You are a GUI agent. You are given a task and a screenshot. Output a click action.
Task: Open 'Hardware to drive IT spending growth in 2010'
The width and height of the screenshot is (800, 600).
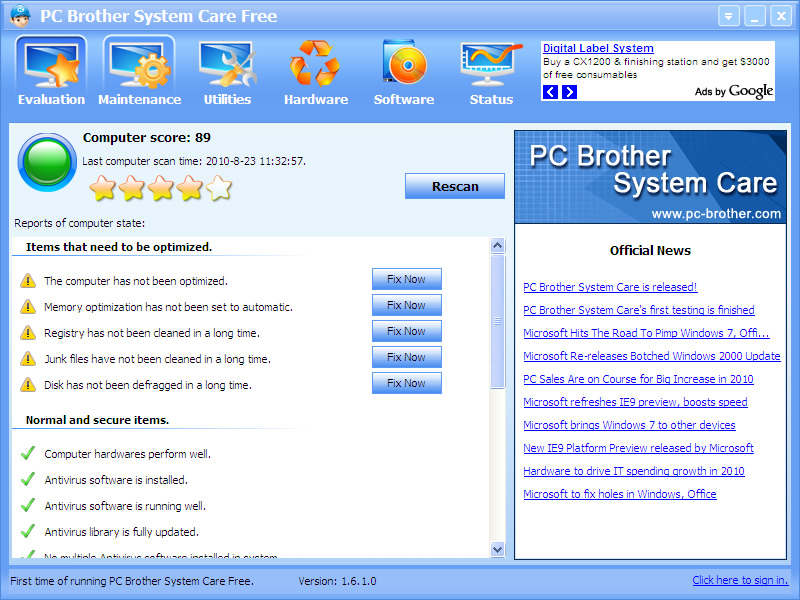click(x=634, y=470)
